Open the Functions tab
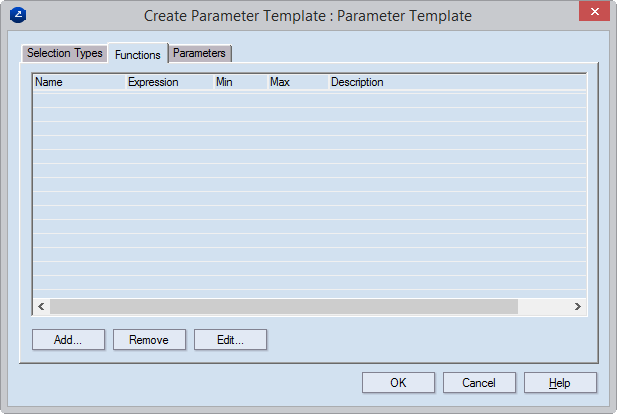Screen dimensions: 617x414 pyautogui.click(x=138, y=54)
